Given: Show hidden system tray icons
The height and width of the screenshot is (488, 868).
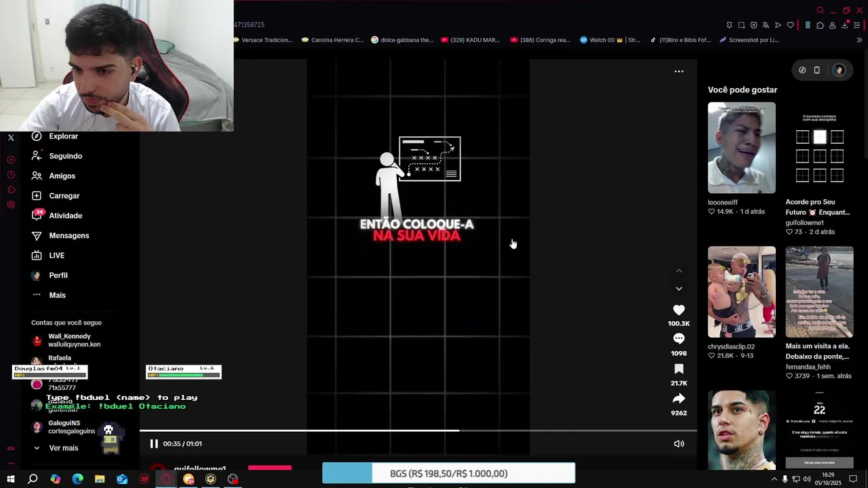Looking at the screenshot, I should click(x=774, y=479).
